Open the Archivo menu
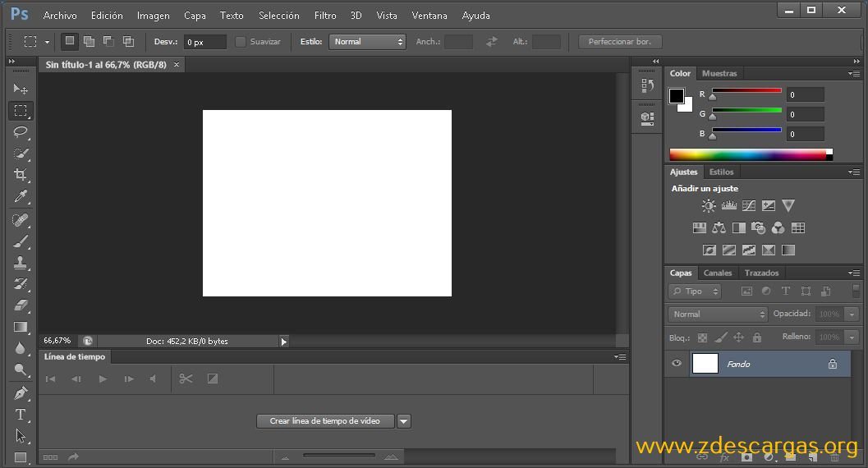This screenshot has height=468, width=868. pos(60,16)
